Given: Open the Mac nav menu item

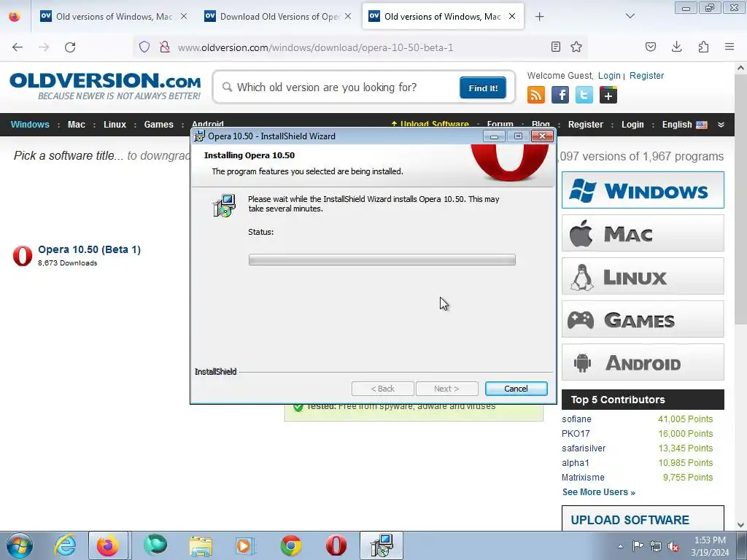Looking at the screenshot, I should coord(76,125).
